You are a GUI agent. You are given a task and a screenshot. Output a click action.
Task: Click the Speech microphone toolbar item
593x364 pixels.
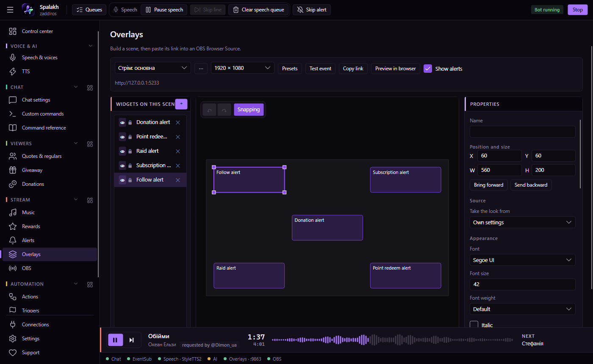125,10
